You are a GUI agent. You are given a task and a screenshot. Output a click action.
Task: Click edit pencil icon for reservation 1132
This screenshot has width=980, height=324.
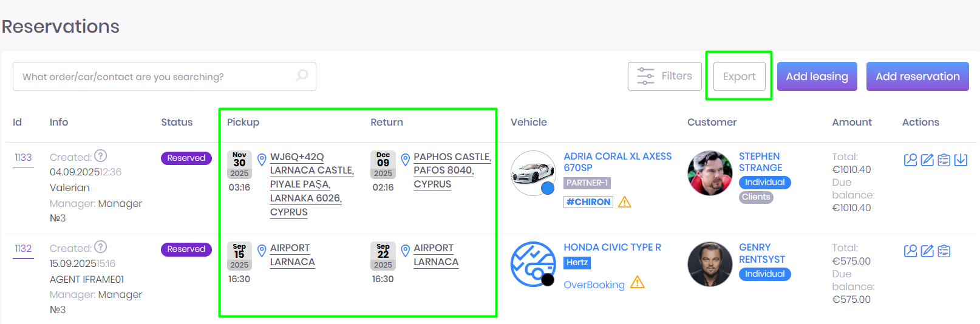pyautogui.click(x=927, y=251)
